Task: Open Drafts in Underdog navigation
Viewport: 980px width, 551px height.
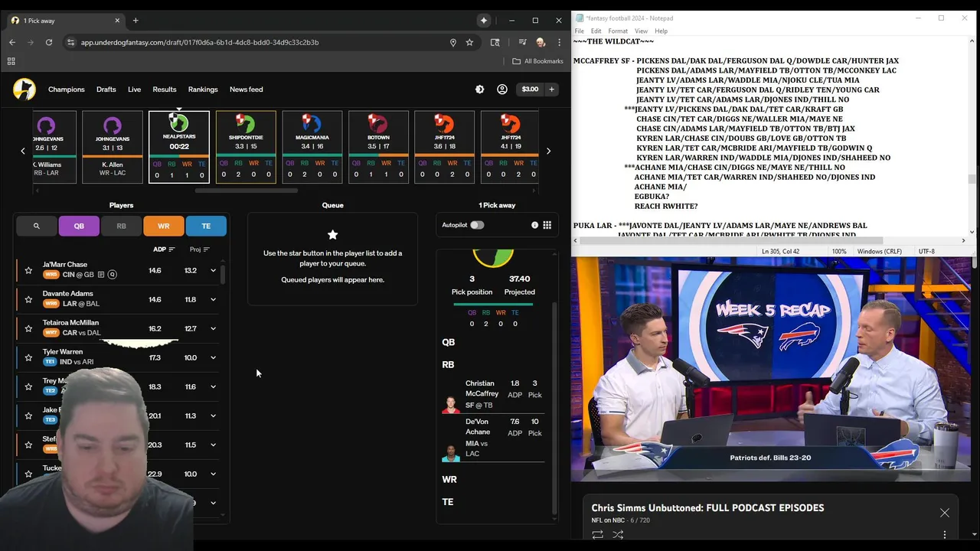Action: click(x=106, y=90)
